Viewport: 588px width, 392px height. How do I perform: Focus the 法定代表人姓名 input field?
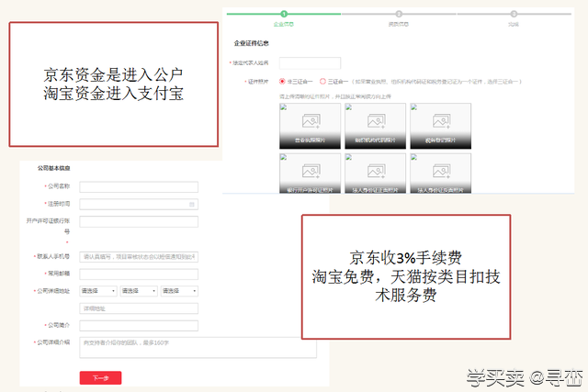(310, 63)
